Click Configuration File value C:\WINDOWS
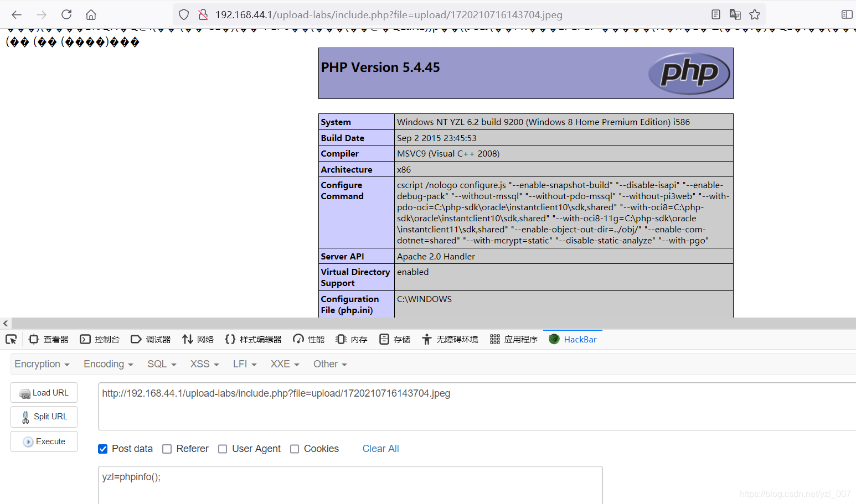The image size is (856, 504). (424, 299)
